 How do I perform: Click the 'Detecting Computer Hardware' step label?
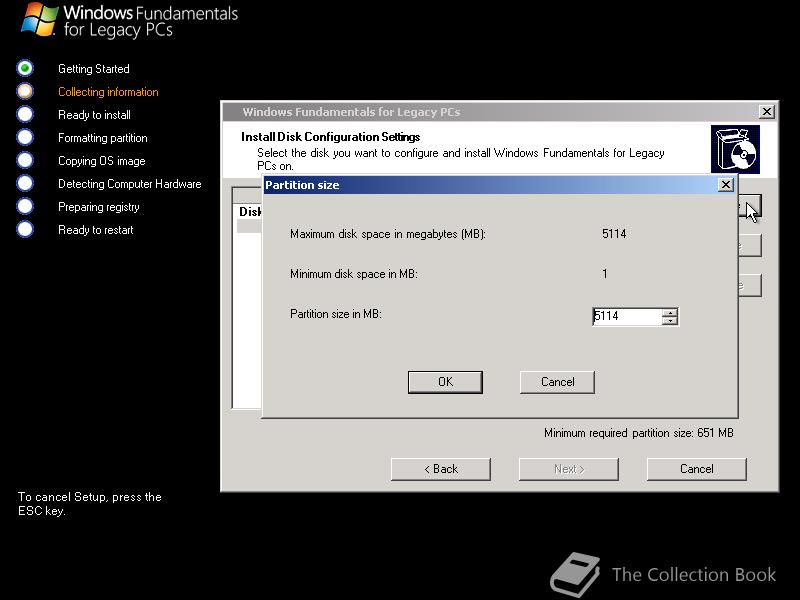pyautogui.click(x=130, y=184)
